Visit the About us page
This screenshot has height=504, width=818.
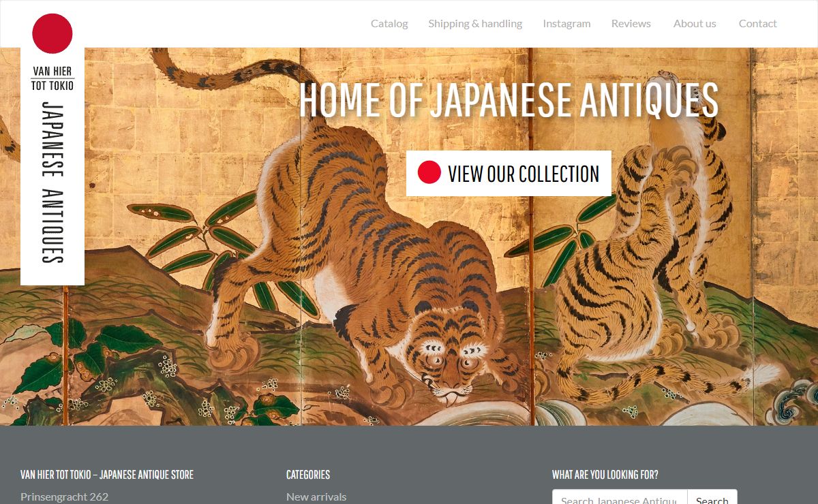pos(695,23)
